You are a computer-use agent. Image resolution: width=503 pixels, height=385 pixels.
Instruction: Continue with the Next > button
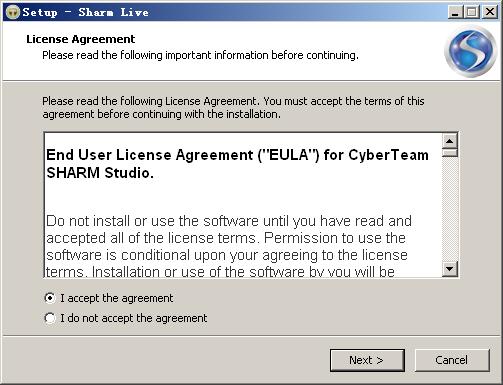pos(367,360)
